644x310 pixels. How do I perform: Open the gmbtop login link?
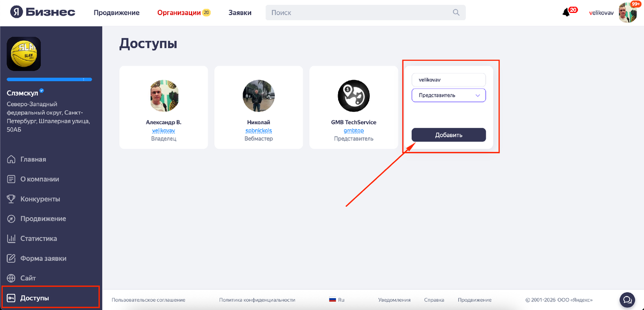[x=354, y=131]
